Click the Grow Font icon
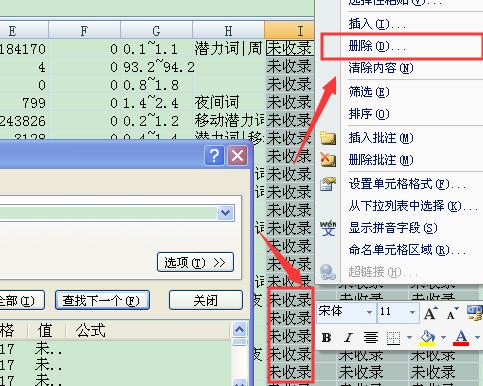Viewport: 483px width, 386px height. 431,313
